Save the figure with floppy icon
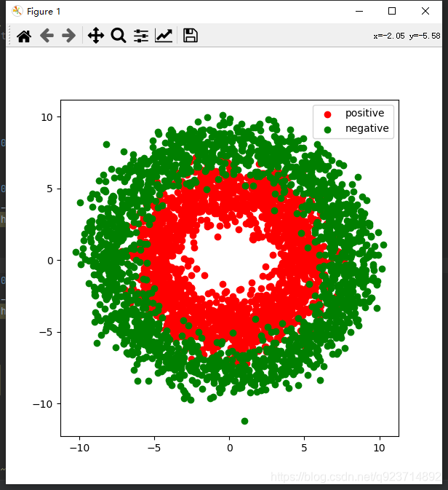 pyautogui.click(x=190, y=36)
